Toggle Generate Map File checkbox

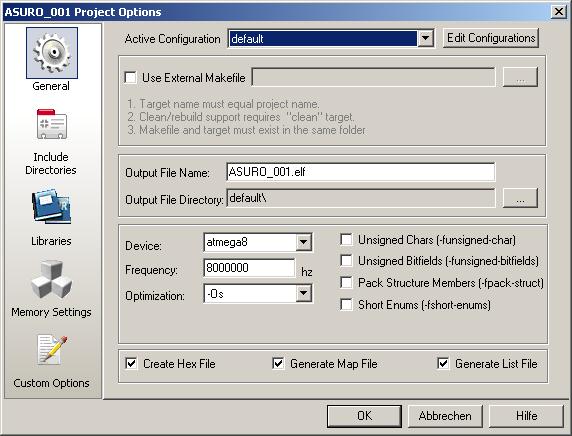point(278,363)
